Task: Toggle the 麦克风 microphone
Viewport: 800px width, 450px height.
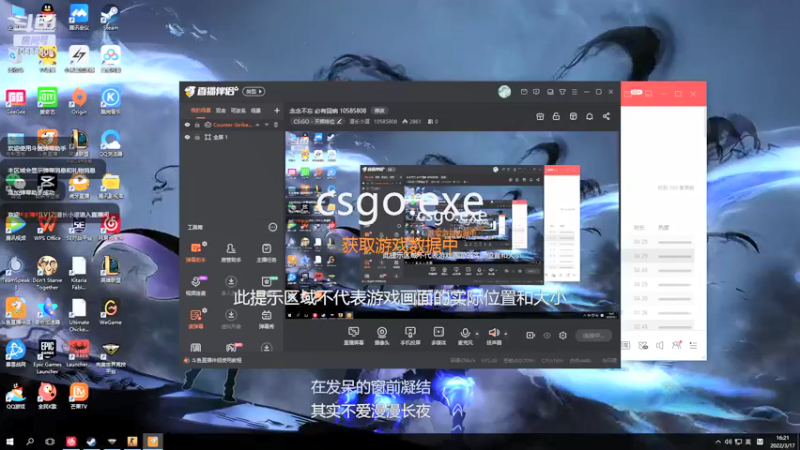Action: coord(465,336)
